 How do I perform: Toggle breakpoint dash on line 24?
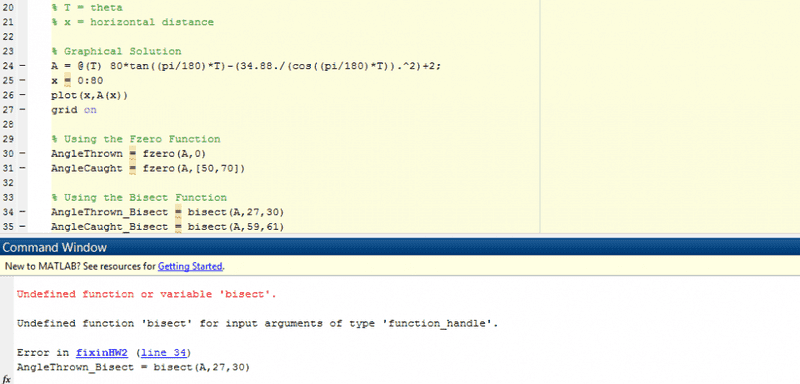tap(22, 66)
